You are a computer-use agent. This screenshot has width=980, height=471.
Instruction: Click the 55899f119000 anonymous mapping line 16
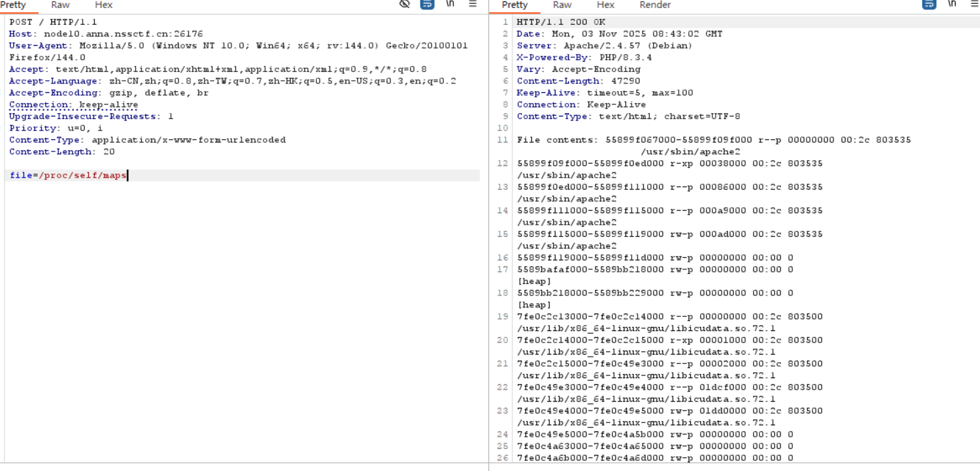(655, 258)
